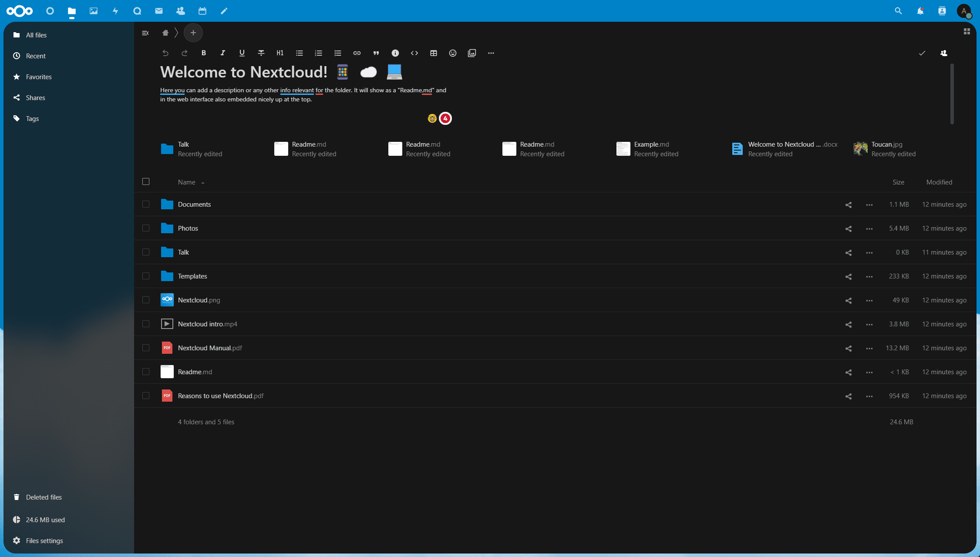Open Favorites in the sidebar

point(39,77)
